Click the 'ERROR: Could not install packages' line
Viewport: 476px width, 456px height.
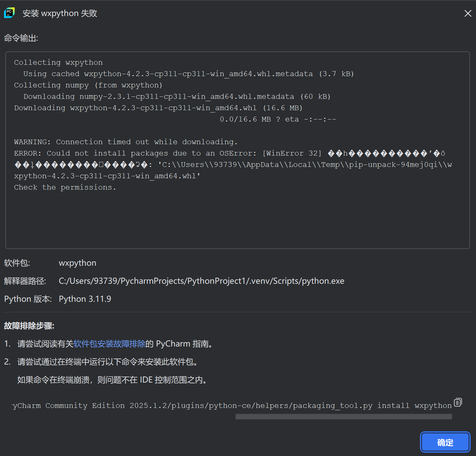230,153
